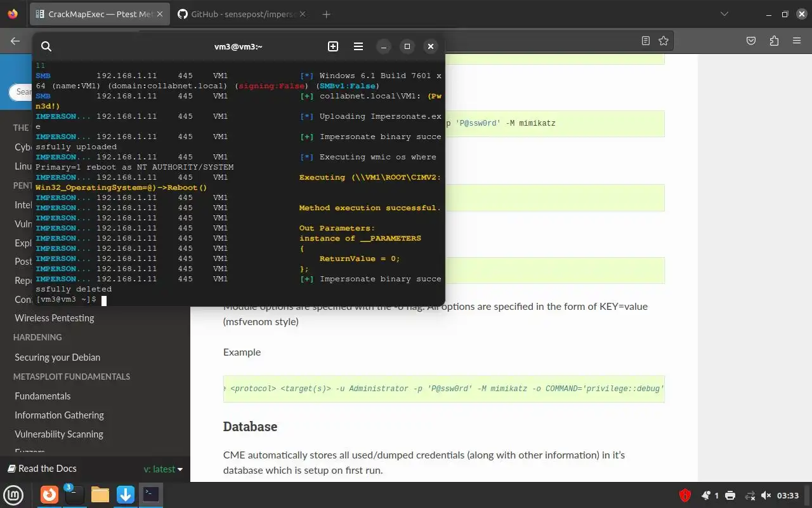Image resolution: width=812 pixels, height=508 pixels.
Task: Click "Method execution successful." terminal line
Action: click(369, 208)
